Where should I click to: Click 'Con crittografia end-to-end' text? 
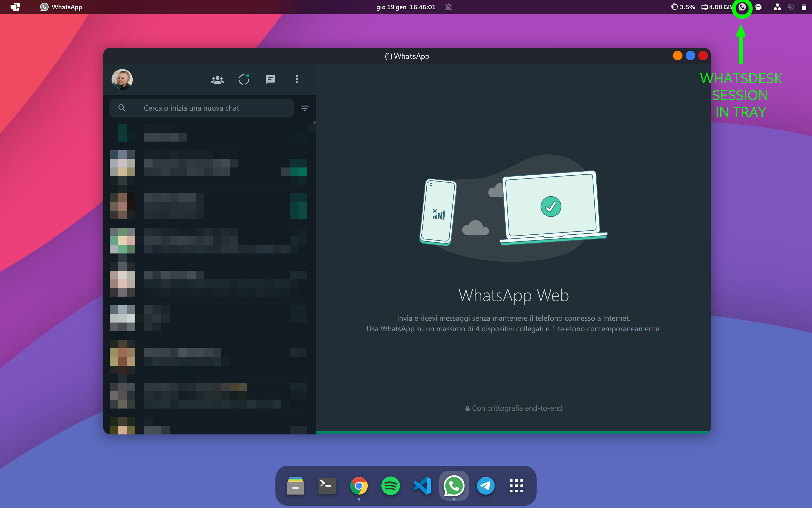[x=517, y=408]
